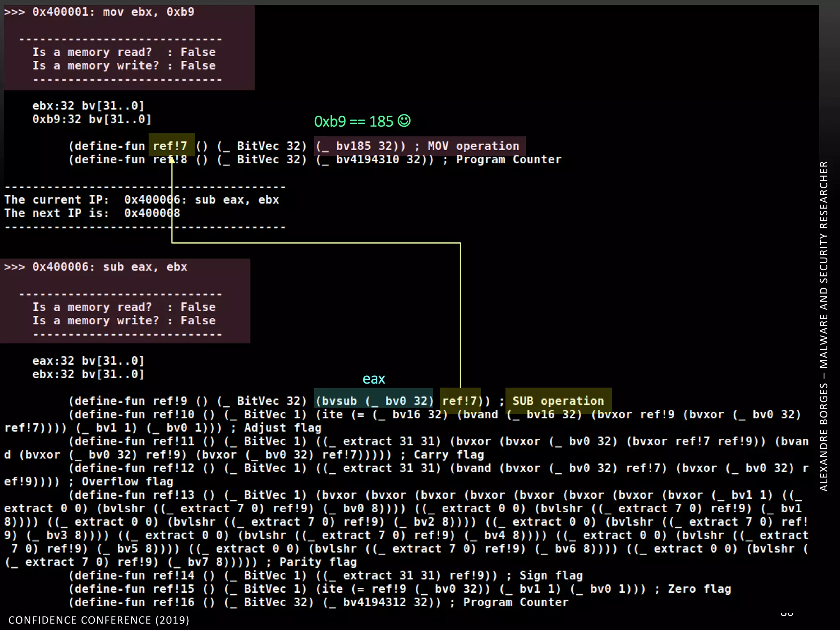Click the highlighted ref!7 in MOV definition
The image size is (840, 630).
tap(171, 146)
